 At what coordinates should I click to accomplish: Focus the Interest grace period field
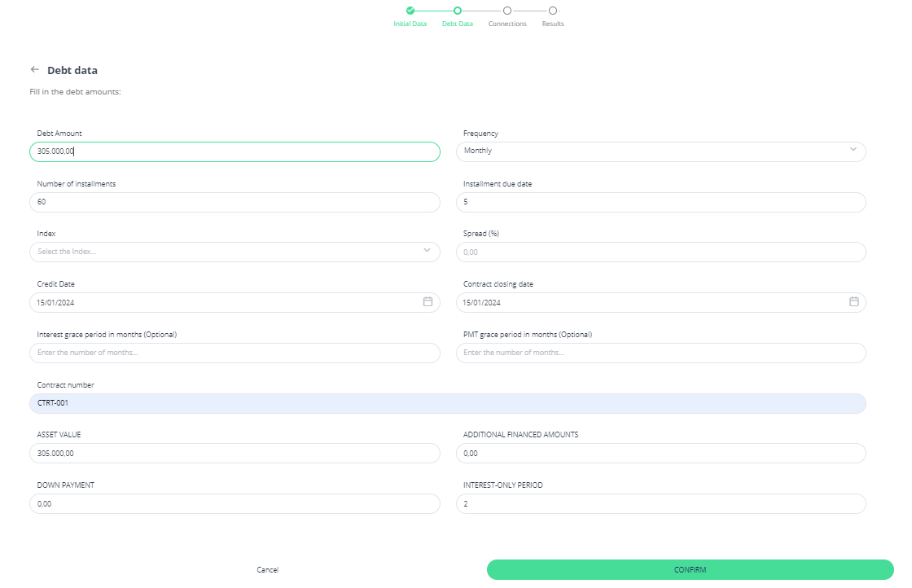tap(235, 353)
